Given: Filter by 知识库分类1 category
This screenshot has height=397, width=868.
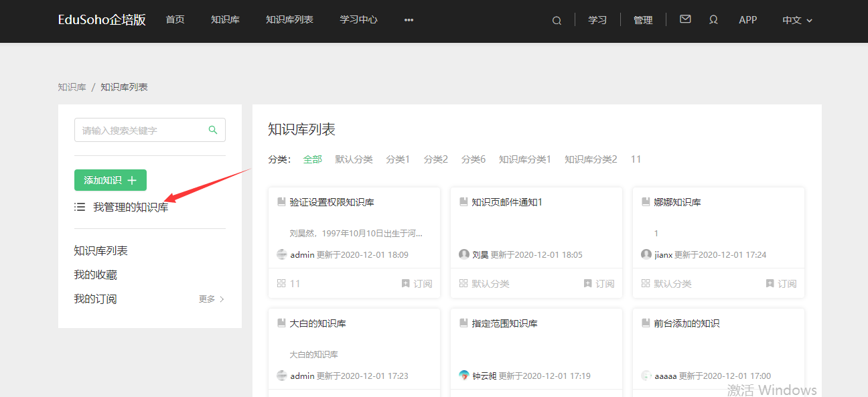Looking at the screenshot, I should pos(525,159).
